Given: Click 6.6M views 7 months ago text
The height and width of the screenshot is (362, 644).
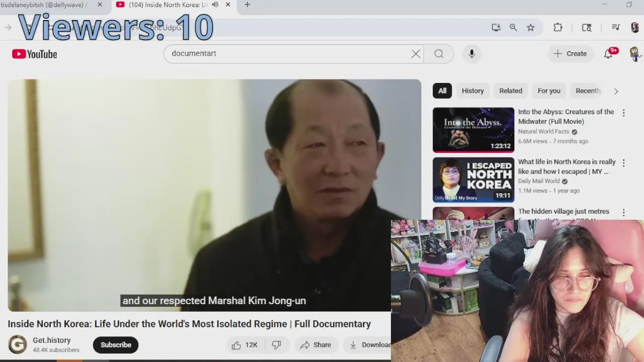Looking at the screenshot, I should tap(553, 141).
